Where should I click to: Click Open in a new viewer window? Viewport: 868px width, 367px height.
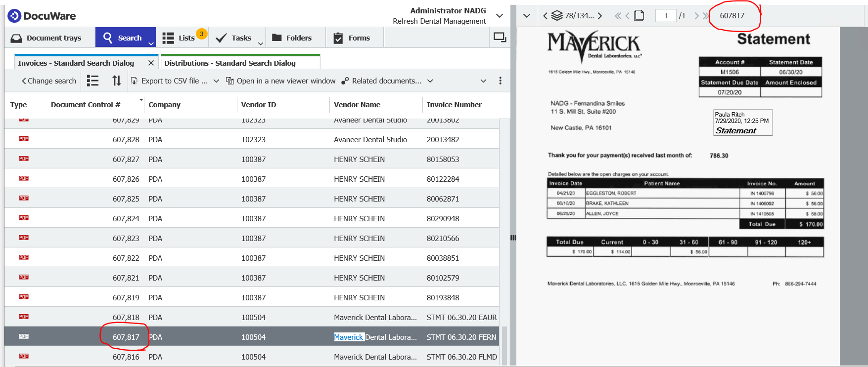(x=280, y=81)
